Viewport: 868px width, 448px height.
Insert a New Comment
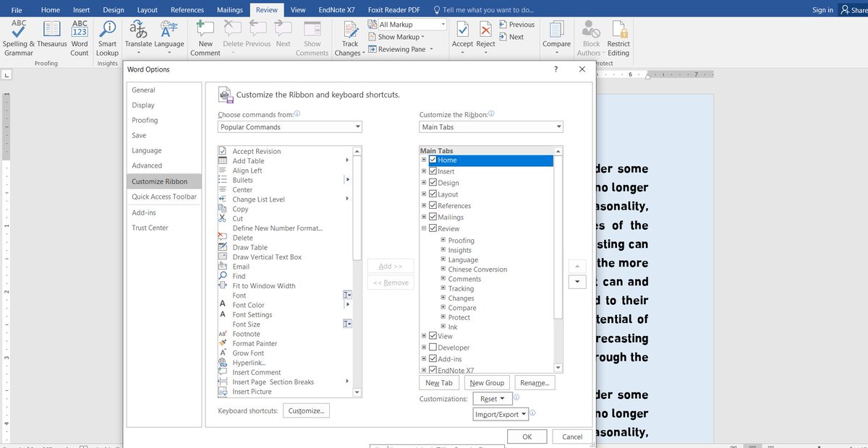click(205, 38)
